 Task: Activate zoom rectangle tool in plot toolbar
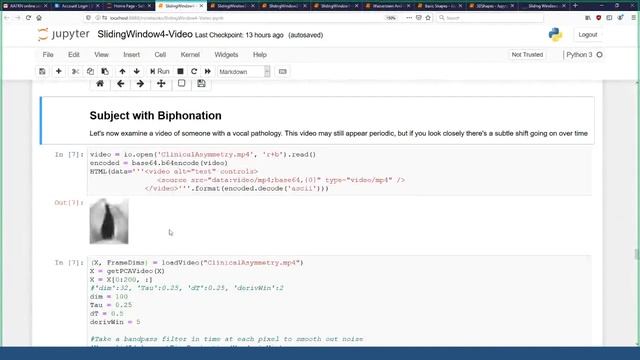point(182,84)
